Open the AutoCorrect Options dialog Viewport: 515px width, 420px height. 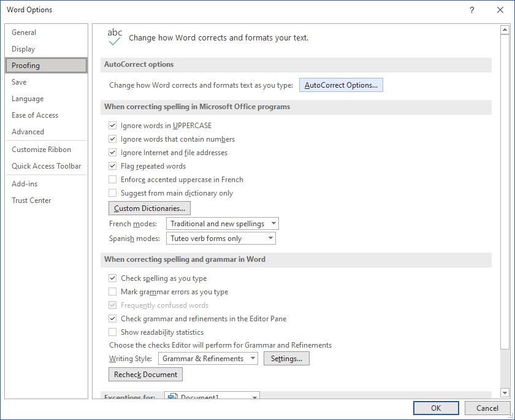click(341, 85)
